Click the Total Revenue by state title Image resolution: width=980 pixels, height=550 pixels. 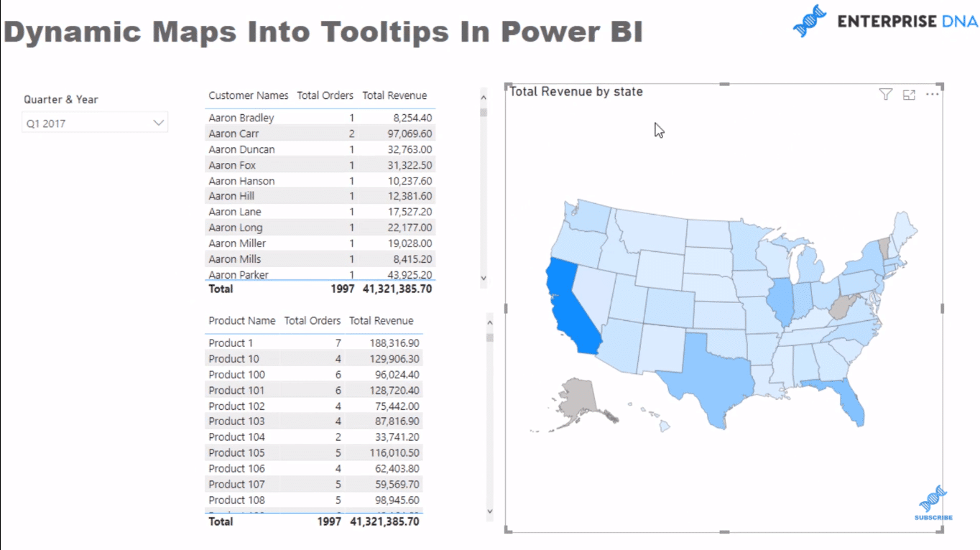pos(576,92)
